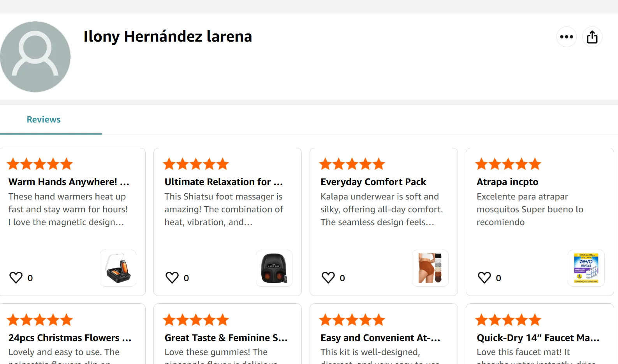Like the Ultimate Relaxation foot massager review
The image size is (618, 364).
[172, 278]
